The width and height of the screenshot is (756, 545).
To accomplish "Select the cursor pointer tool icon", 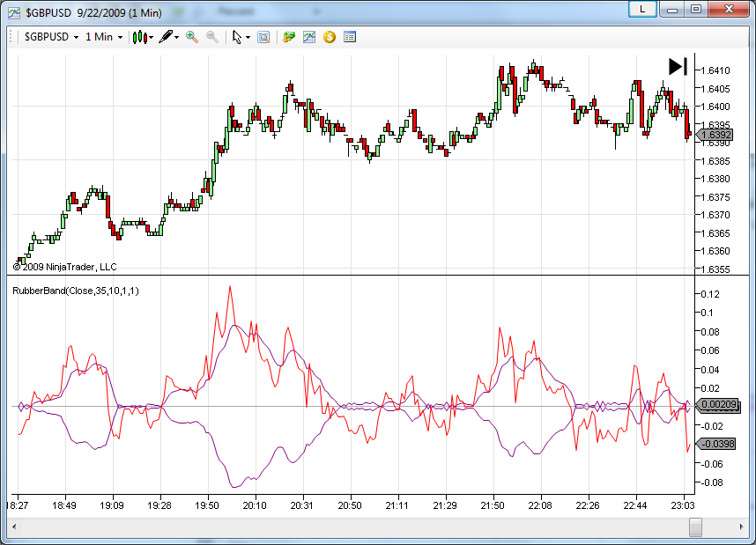I will (x=237, y=37).
